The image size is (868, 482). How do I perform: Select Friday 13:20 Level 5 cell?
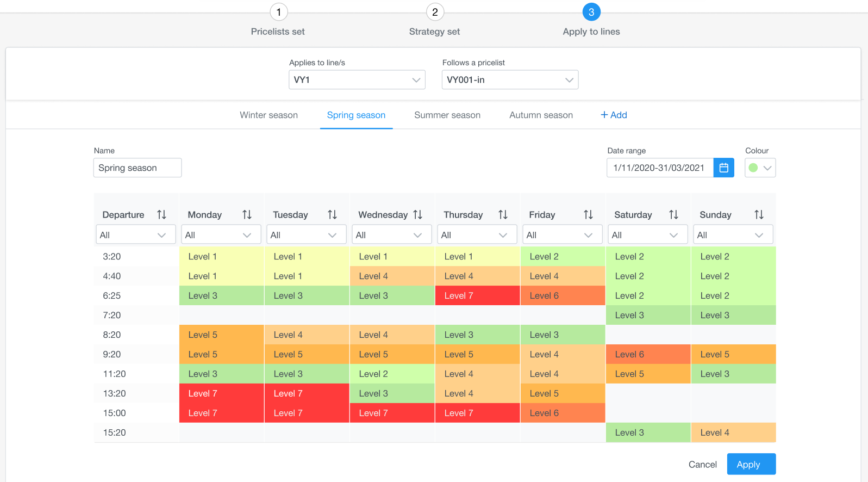pos(563,393)
